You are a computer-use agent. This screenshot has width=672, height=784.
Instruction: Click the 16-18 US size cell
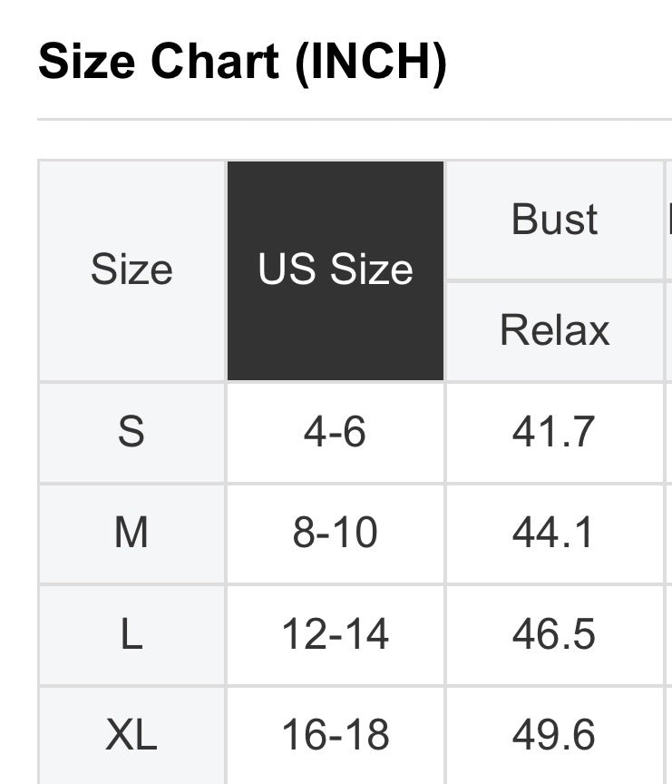336,736
